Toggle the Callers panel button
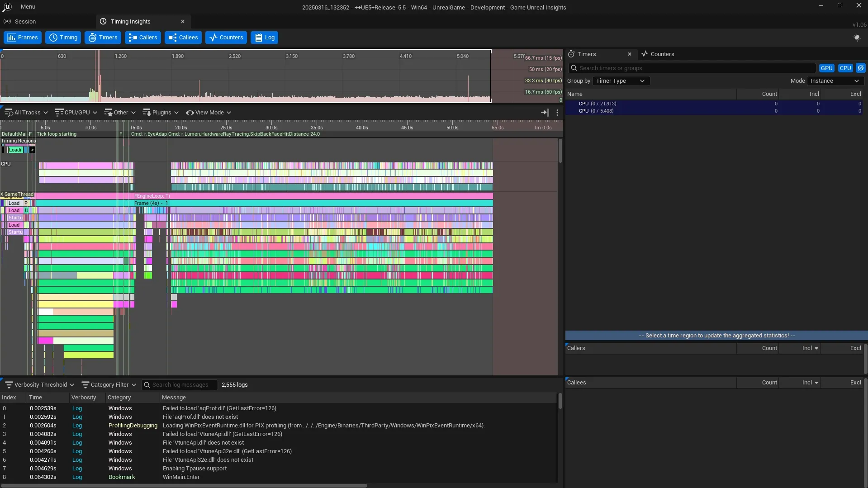Image resolution: width=868 pixels, height=488 pixels. [143, 38]
